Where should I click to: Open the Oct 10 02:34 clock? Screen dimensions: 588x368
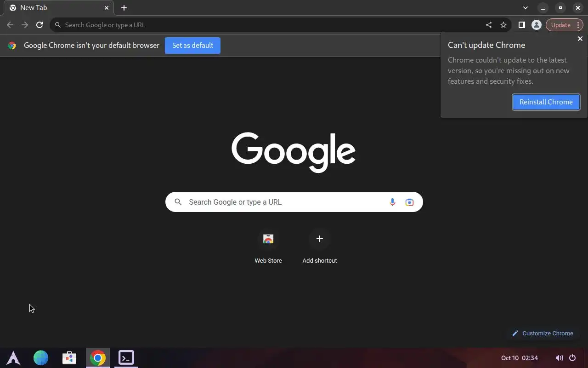(520, 358)
